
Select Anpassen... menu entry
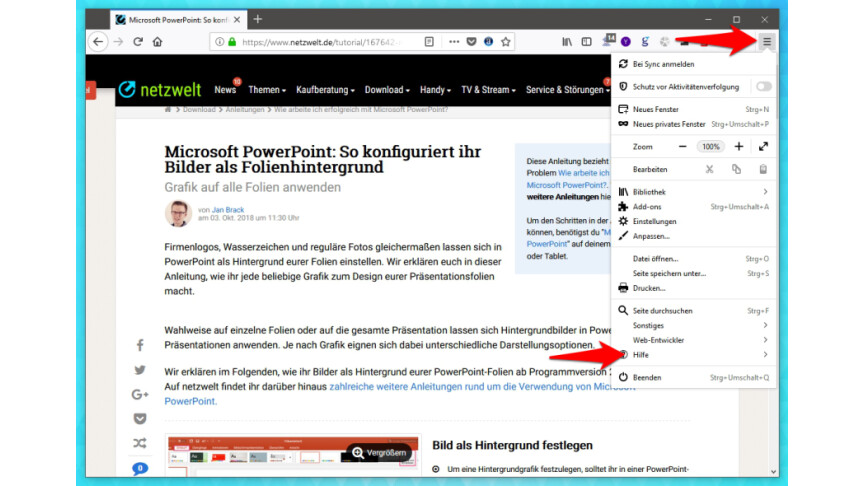point(694,236)
